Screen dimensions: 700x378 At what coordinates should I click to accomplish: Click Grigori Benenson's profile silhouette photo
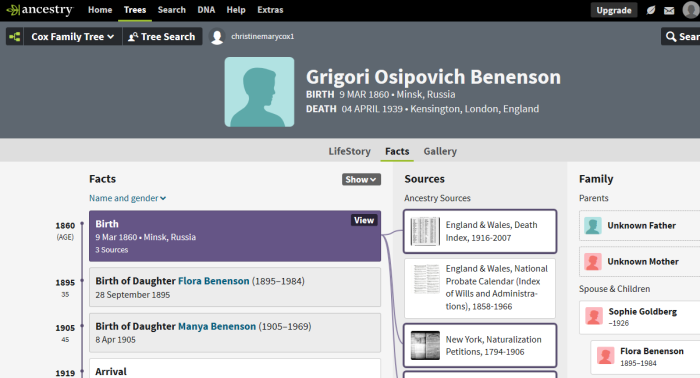[259, 92]
